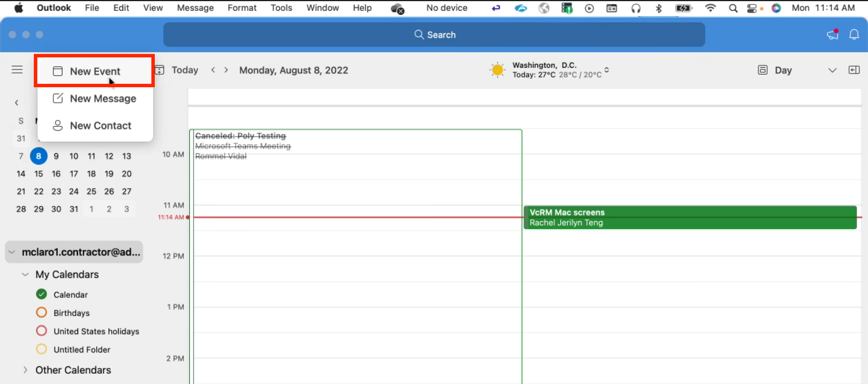
Task: Click the cloud sync error icon
Action: click(x=398, y=9)
